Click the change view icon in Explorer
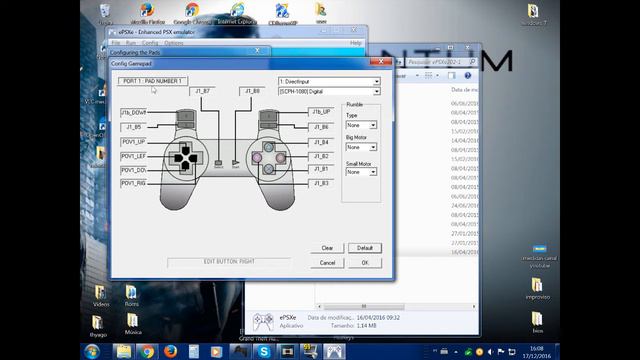 point(428,76)
